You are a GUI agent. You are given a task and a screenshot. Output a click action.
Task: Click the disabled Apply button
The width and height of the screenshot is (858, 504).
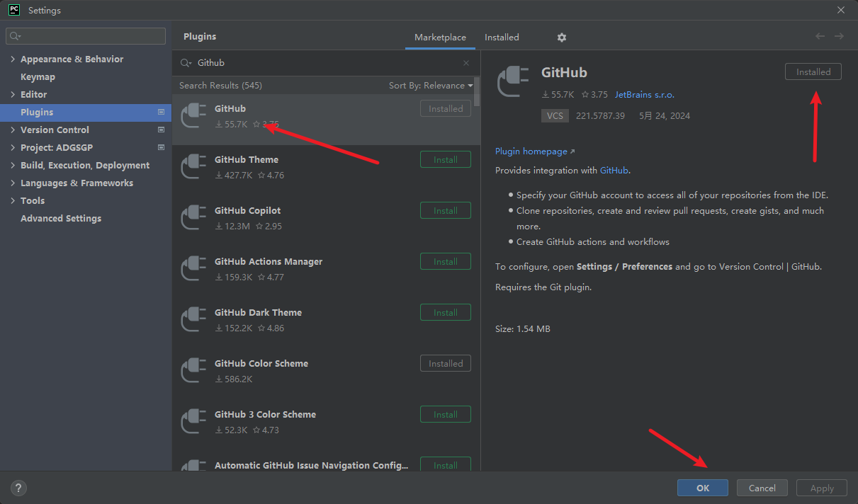point(822,488)
